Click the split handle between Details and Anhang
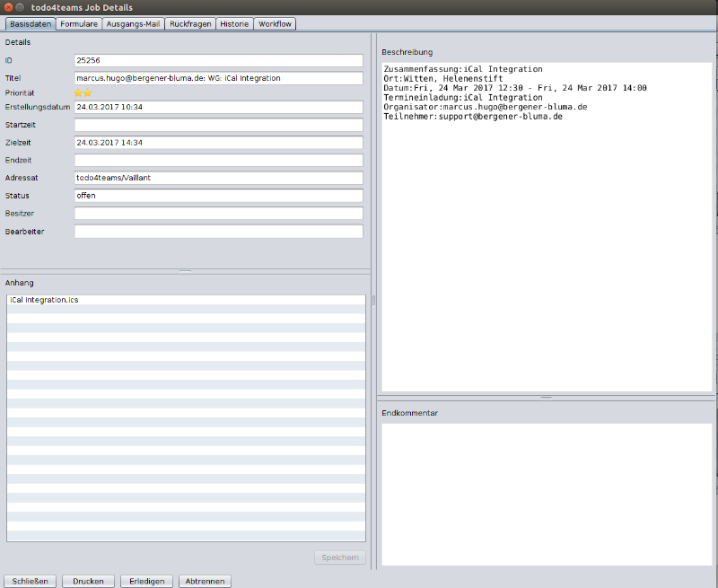This screenshot has height=588, width=718. [x=186, y=272]
